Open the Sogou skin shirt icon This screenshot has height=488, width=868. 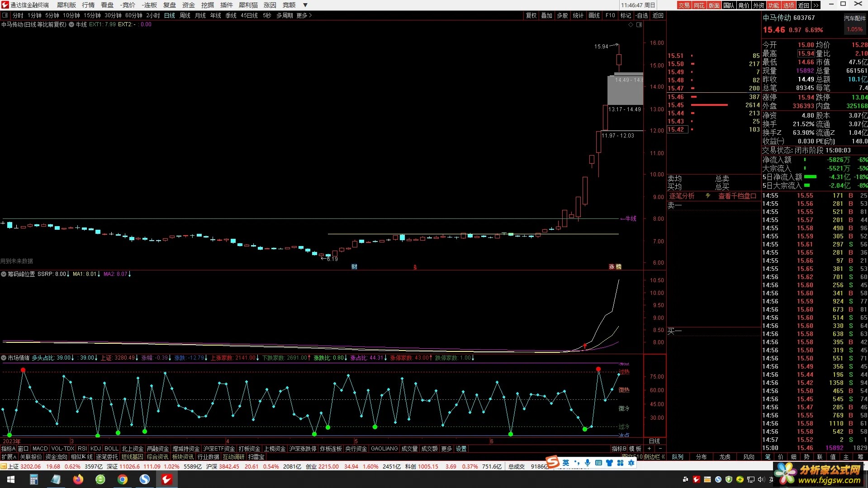coord(609,463)
